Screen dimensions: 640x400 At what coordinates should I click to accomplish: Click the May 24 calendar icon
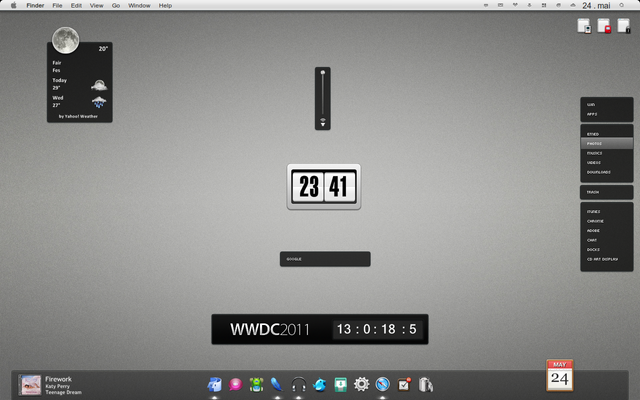tap(560, 375)
